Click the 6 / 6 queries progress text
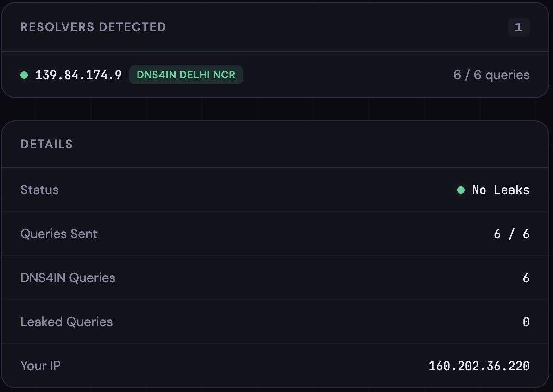The image size is (553, 392). tap(491, 75)
